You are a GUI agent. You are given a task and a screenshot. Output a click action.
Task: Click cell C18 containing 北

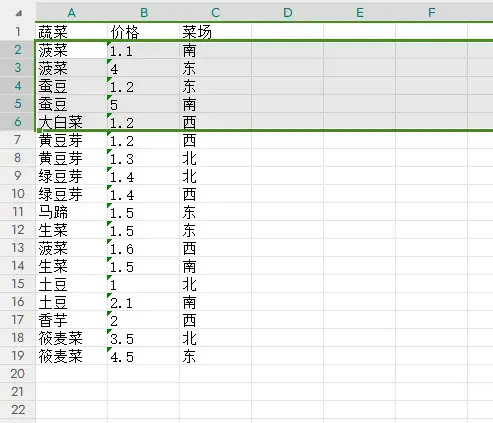[215, 338]
